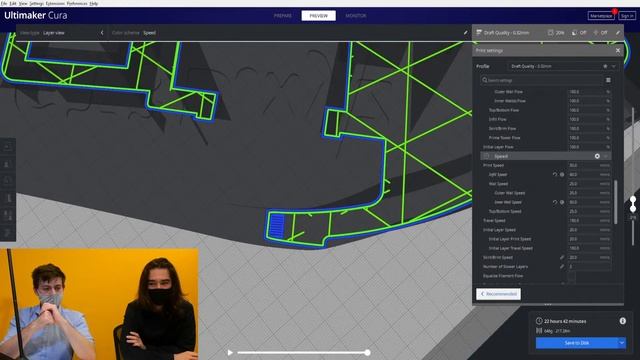This screenshot has height=360, width=640.
Task: Edit the Infill Speed value field
Action: click(x=589, y=174)
